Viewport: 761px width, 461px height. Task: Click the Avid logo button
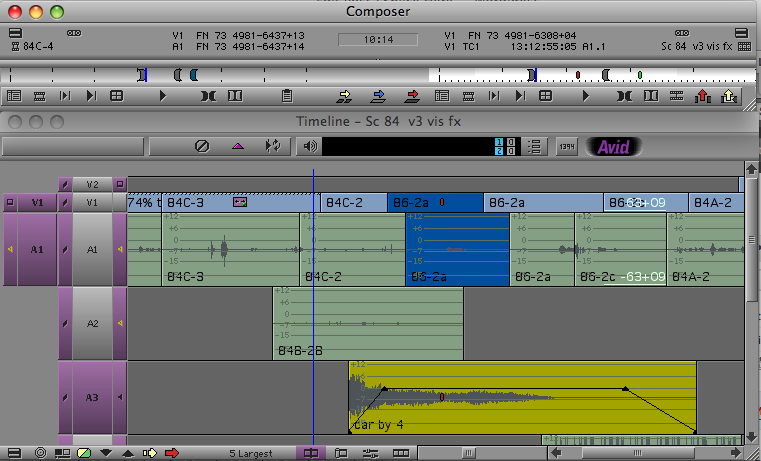612,146
